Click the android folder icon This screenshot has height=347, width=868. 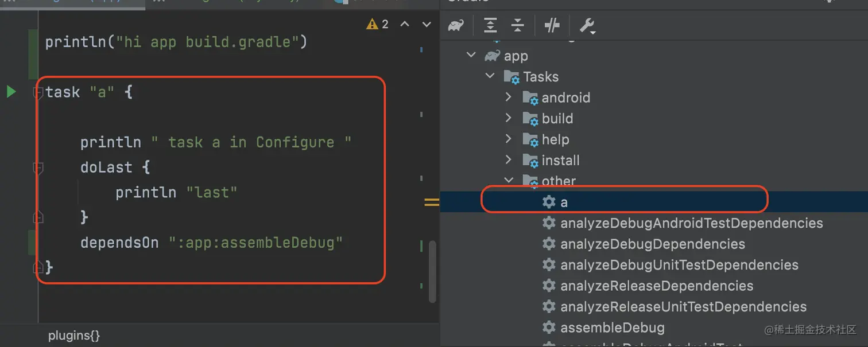coord(530,98)
